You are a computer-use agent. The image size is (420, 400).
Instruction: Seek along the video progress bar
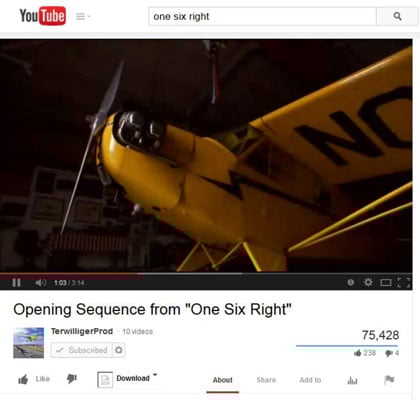(206, 274)
